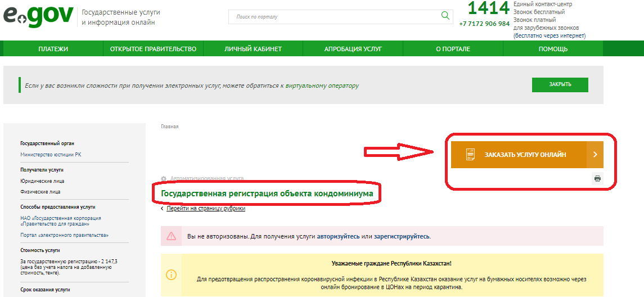Click the Получатели услуги sidebar heading
This screenshot has height=297, width=644.
42,170
